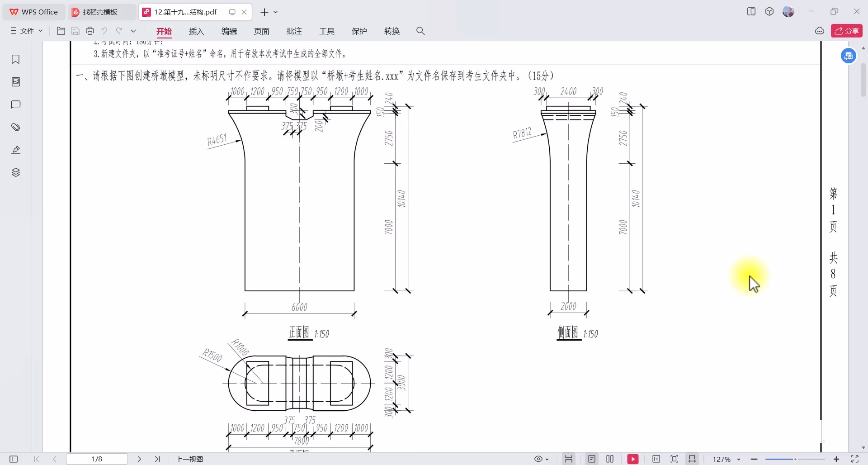This screenshot has height=465, width=868.
Task: Go to first page
Action: (x=37, y=459)
